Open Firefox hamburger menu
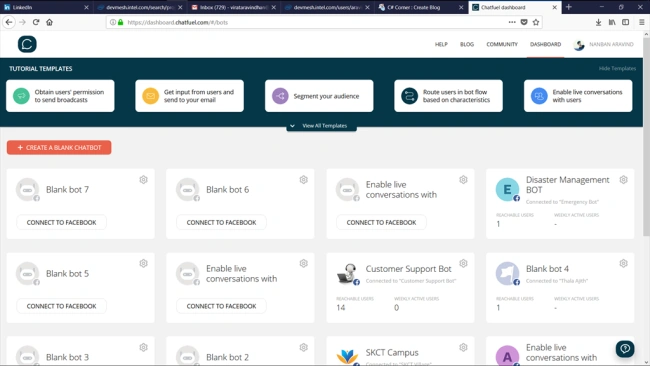 642,22
